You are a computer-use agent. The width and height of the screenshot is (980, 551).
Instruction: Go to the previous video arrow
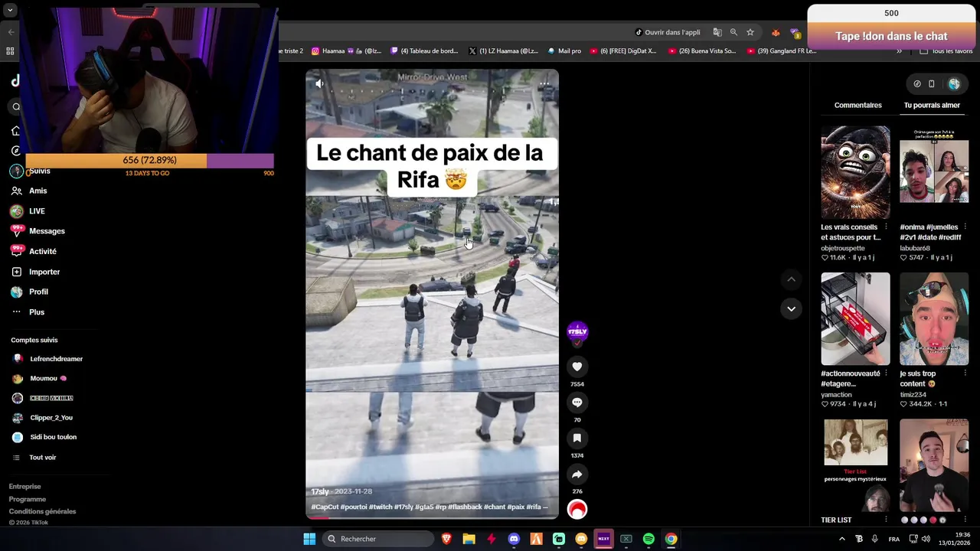(x=791, y=279)
